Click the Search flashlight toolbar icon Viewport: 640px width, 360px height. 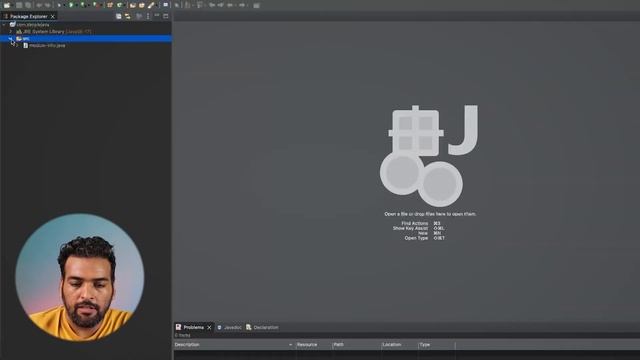(x=151, y=5)
